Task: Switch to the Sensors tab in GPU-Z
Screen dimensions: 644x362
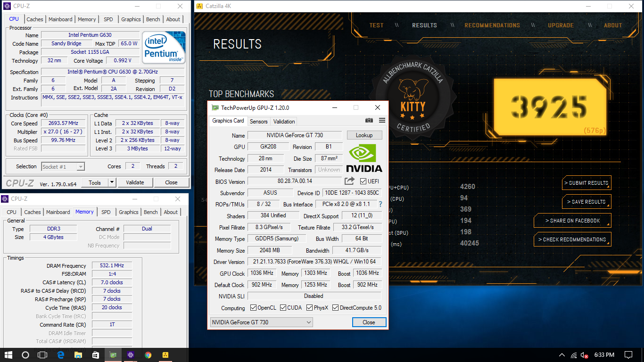Action: pos(258,121)
